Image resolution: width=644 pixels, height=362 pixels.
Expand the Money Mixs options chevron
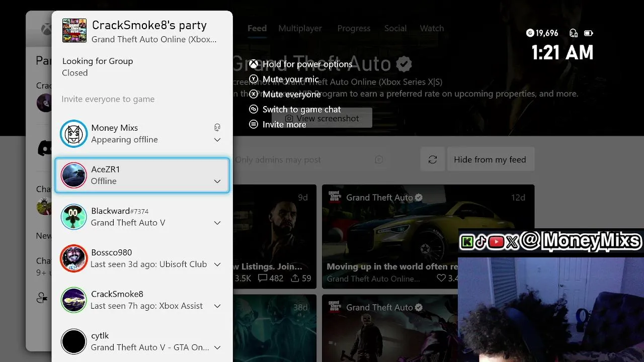(x=217, y=140)
